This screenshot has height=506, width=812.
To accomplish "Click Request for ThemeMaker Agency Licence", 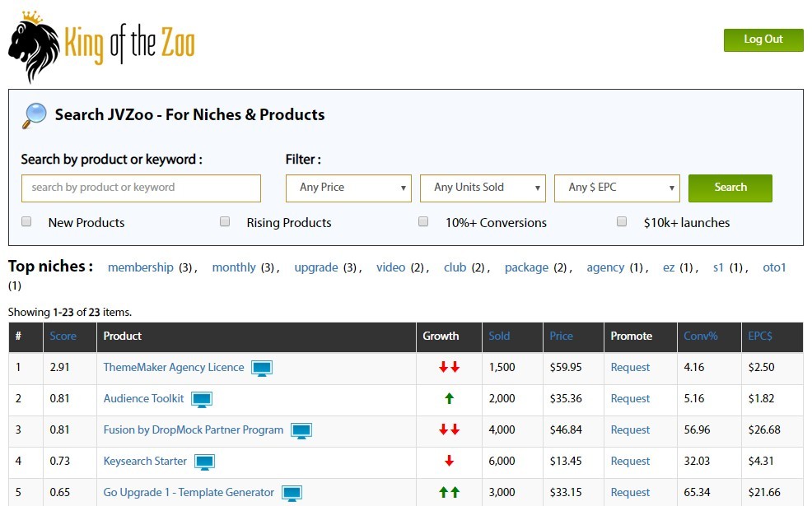I will 630,367.
